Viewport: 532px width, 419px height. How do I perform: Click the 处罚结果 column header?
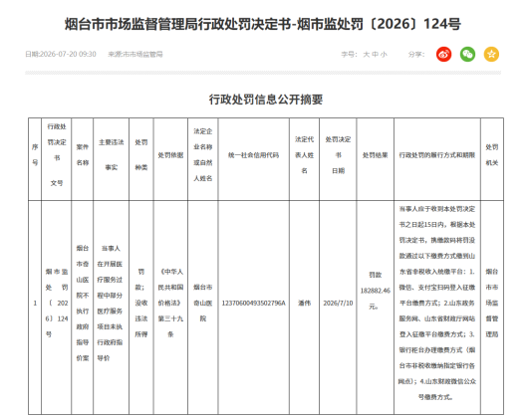376,155
